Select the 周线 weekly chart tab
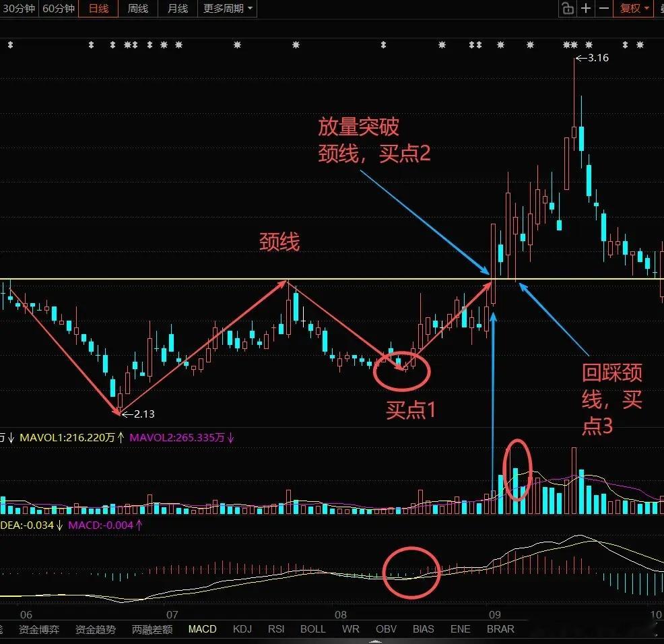 coord(138,9)
